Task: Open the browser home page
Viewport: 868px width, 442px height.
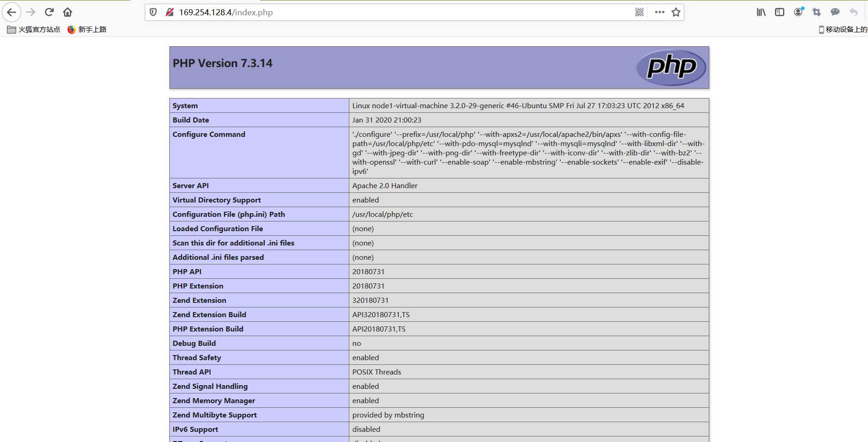Action: (x=68, y=12)
